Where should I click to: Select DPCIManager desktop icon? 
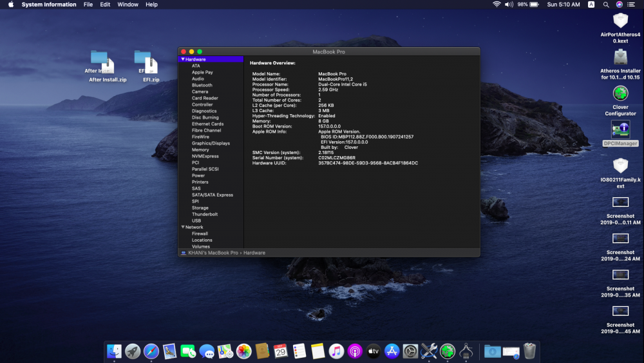click(620, 129)
